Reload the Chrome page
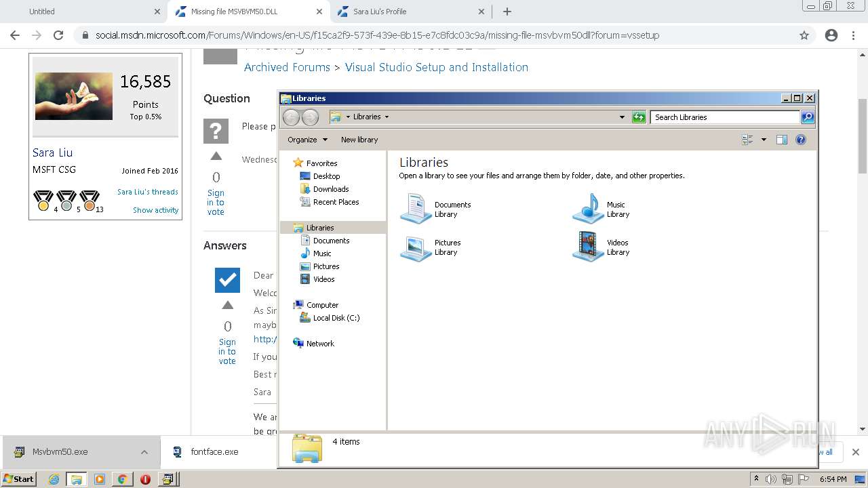868x488 pixels. 58,35
